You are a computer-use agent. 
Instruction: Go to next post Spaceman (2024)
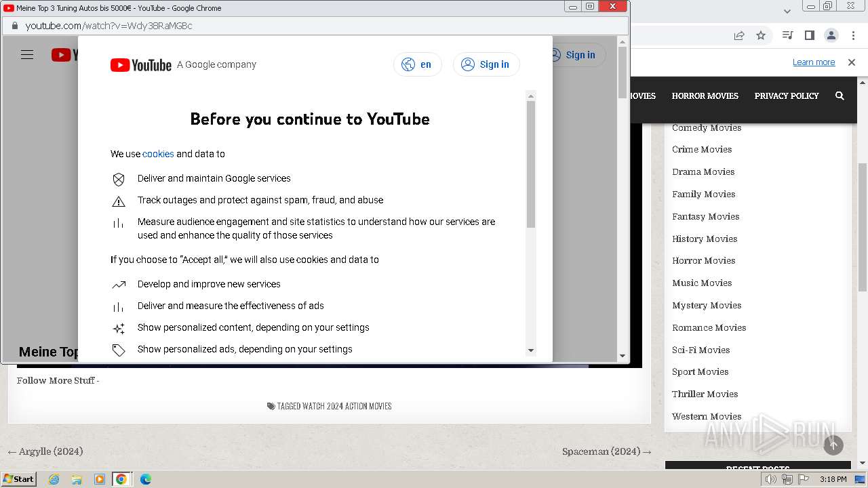606,451
